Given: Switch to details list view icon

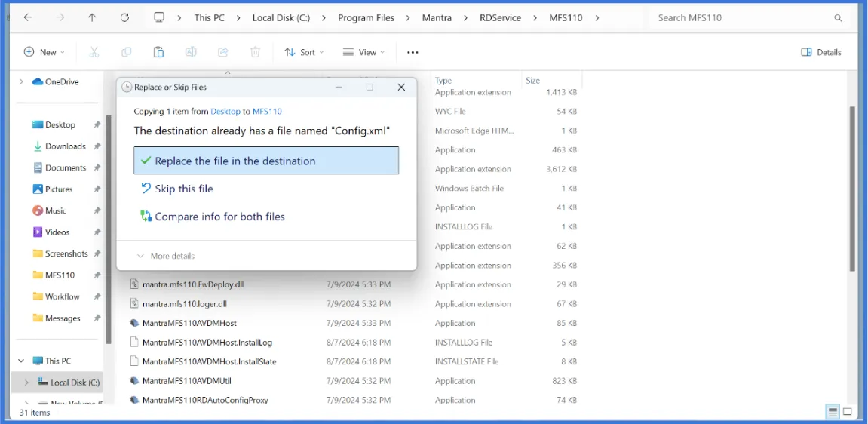Looking at the screenshot, I should pos(832,413).
